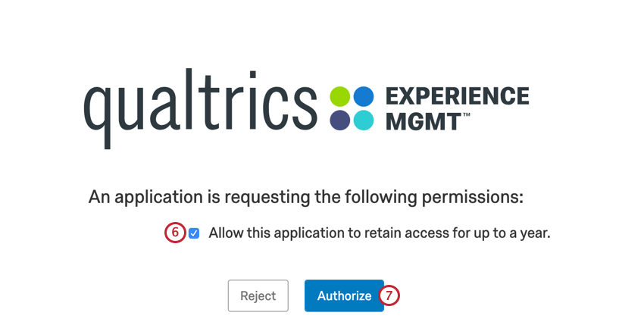Authorize the application's permissions

[344, 295]
